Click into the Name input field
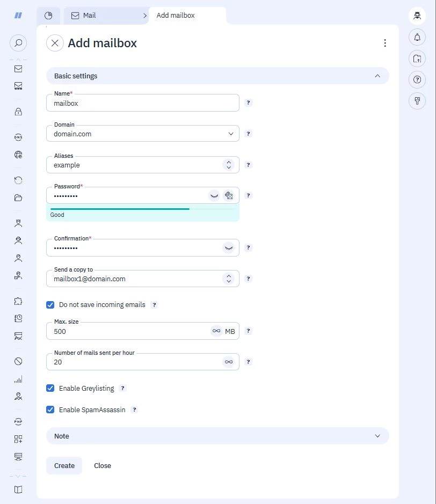This screenshot has width=436, height=504. point(143,103)
